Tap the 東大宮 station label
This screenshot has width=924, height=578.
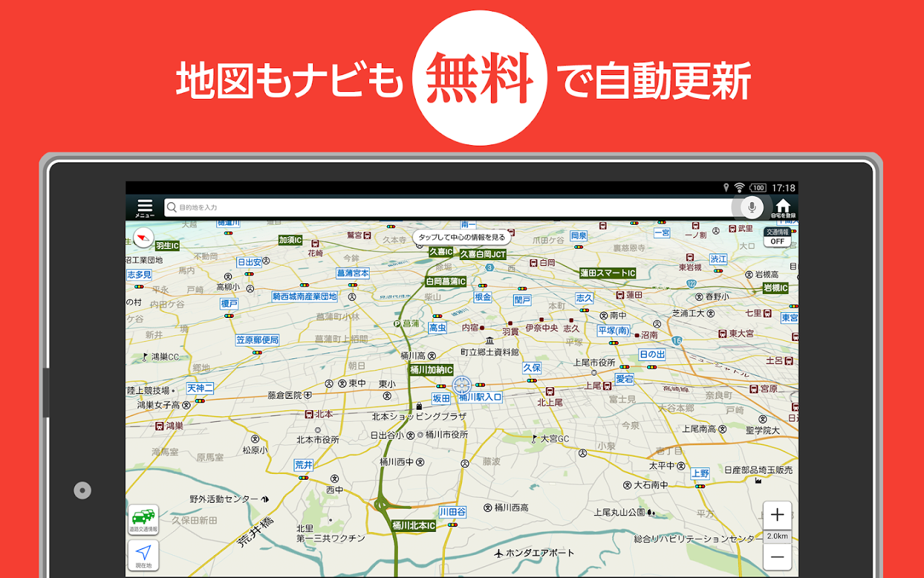pos(736,334)
